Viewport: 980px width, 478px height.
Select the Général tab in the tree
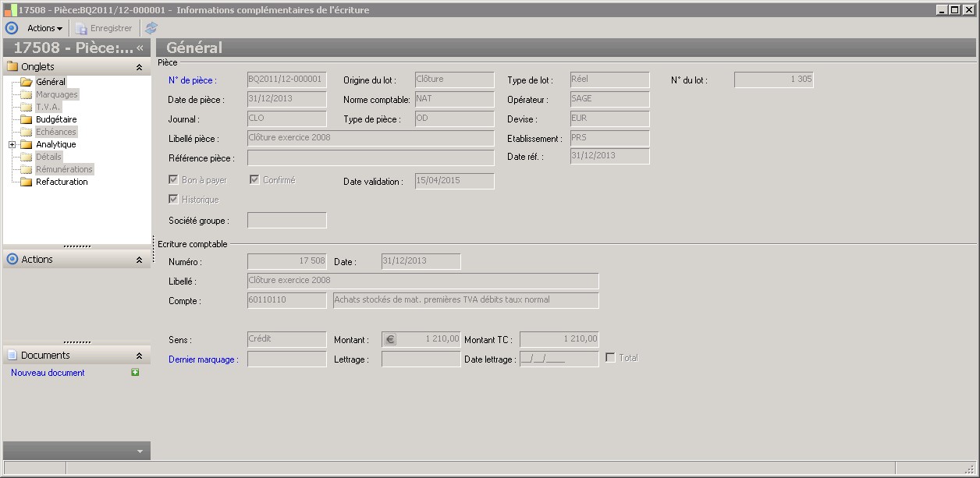pyautogui.click(x=50, y=82)
